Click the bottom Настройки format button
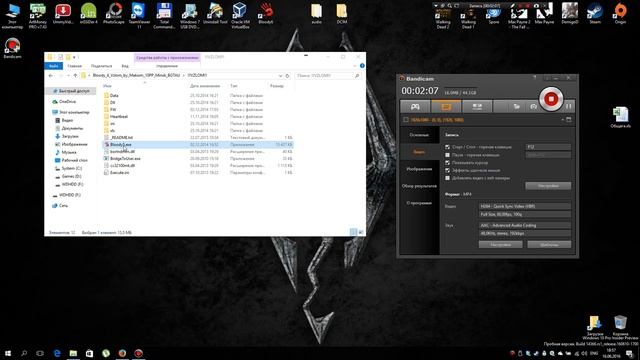This screenshot has width=640, height=360. point(500,244)
